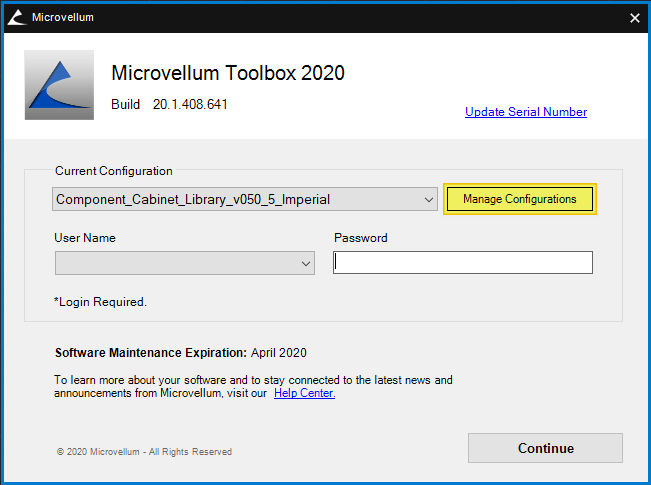The height and width of the screenshot is (485, 651).
Task: Click the large Microvellum Toolbox logo image
Action: pyautogui.click(x=59, y=85)
